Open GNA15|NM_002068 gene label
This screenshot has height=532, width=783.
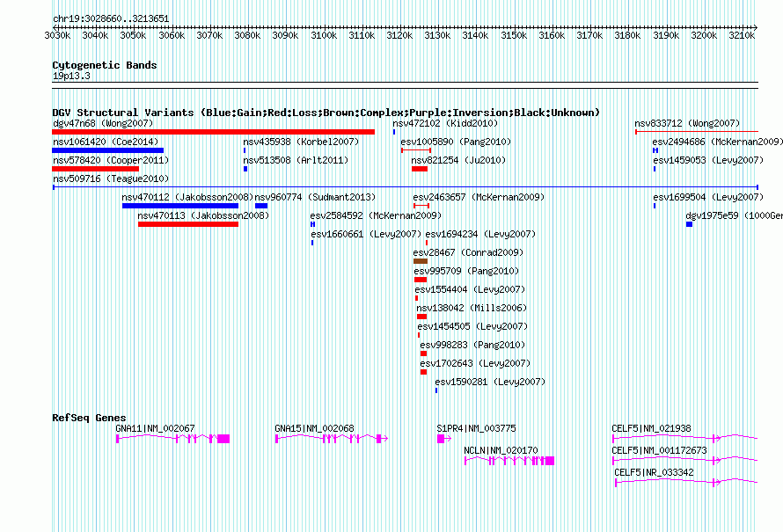pos(315,428)
